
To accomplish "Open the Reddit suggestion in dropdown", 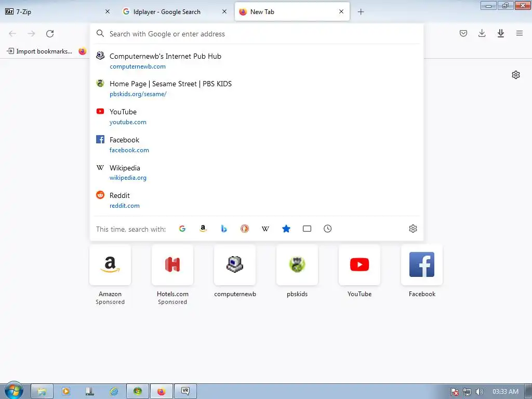I will pos(257,200).
